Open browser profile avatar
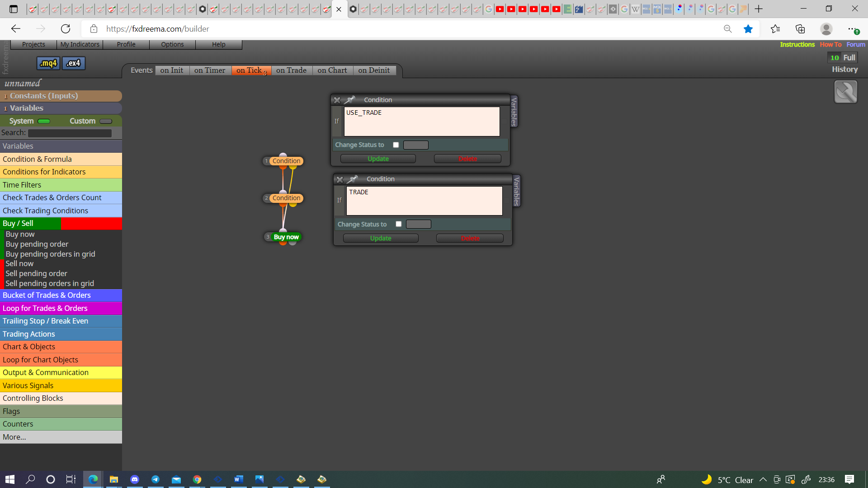868x488 pixels. [826, 29]
